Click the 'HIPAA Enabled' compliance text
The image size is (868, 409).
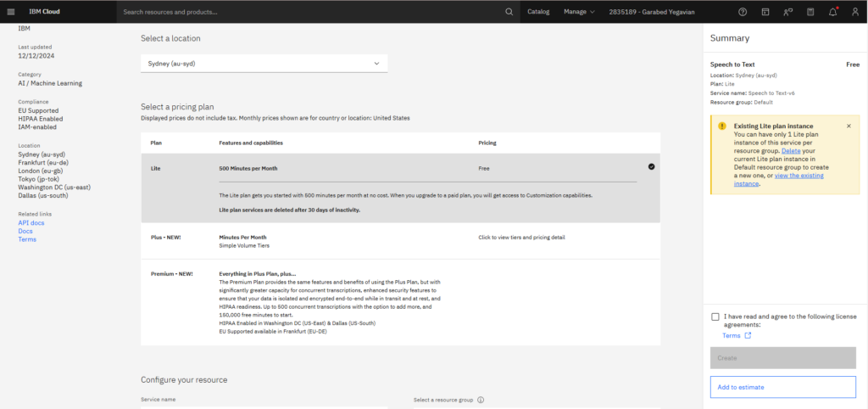click(41, 119)
